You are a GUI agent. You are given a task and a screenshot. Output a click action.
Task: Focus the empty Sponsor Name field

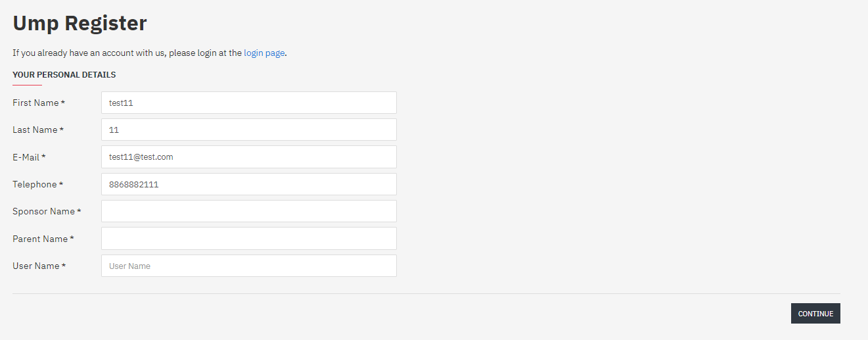(x=248, y=211)
